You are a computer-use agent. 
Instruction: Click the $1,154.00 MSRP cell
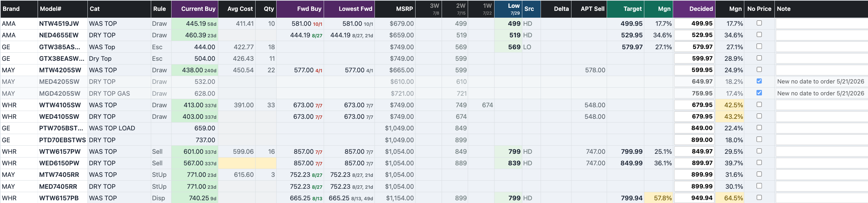(395, 198)
